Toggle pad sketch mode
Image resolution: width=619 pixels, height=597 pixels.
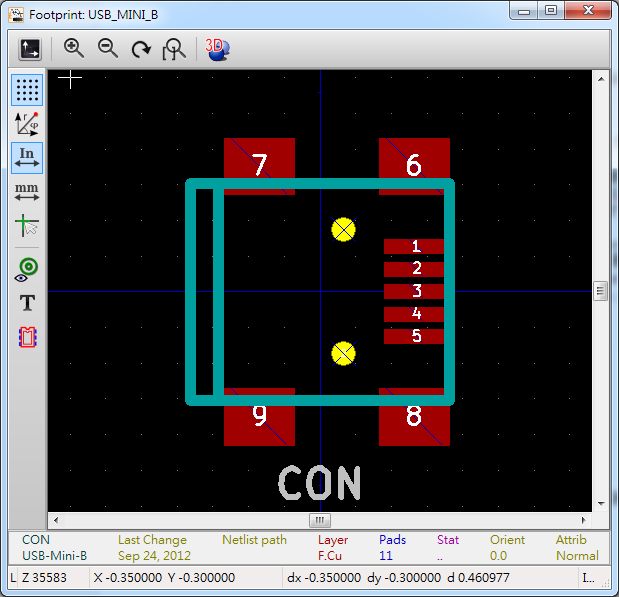tap(27, 268)
